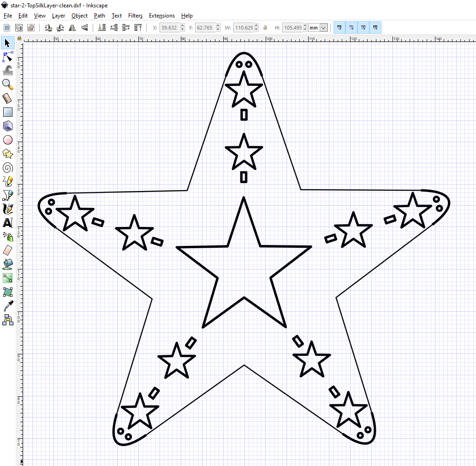
Task: Select the Text tool
Action: click(7, 222)
